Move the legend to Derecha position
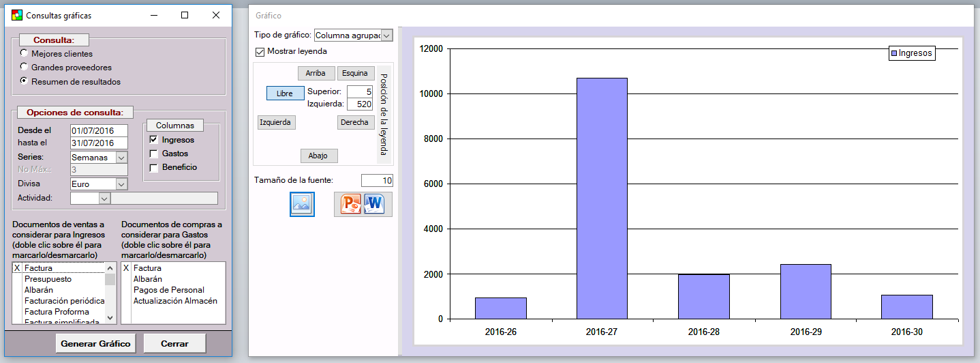 click(x=355, y=122)
